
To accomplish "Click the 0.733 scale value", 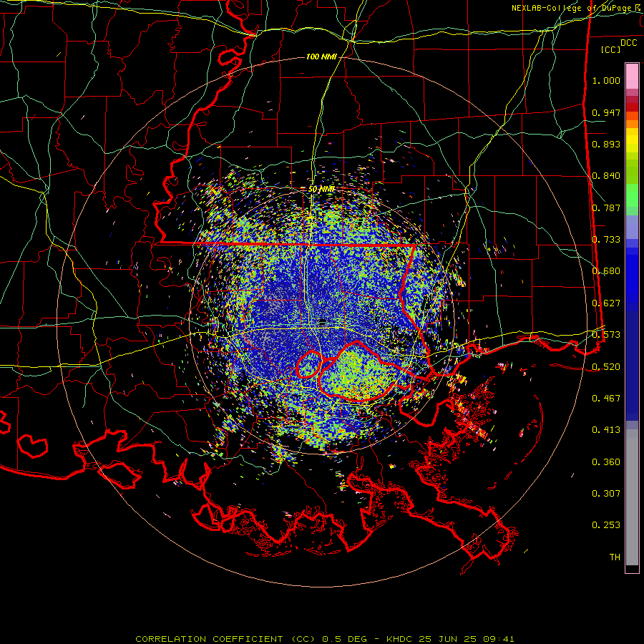I will [606, 240].
